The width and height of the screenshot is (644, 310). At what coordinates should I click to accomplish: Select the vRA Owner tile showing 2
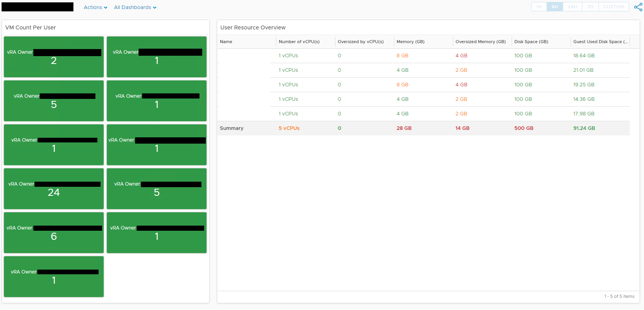54,57
